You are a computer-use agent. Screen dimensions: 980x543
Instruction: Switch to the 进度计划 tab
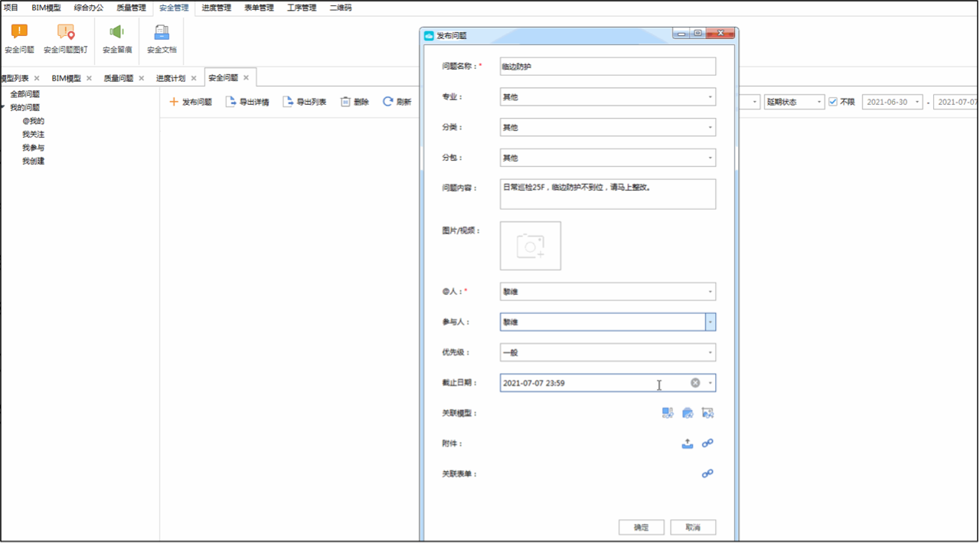pos(171,78)
